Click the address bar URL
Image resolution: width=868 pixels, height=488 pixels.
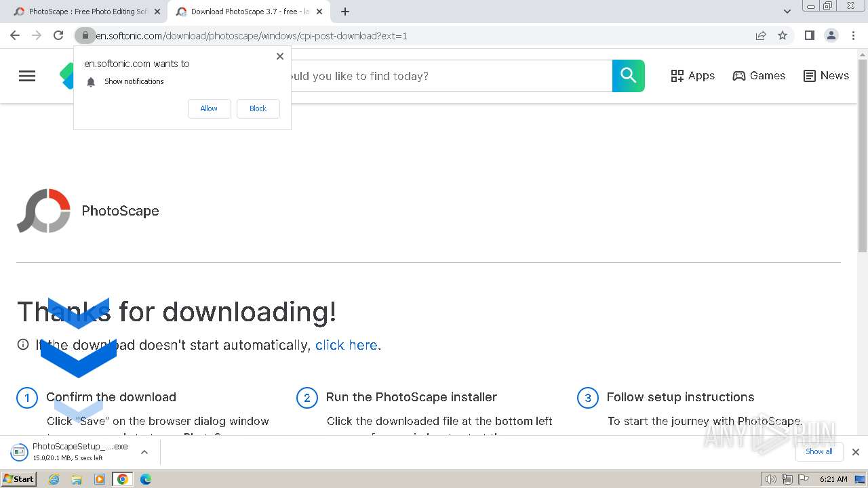(x=251, y=35)
